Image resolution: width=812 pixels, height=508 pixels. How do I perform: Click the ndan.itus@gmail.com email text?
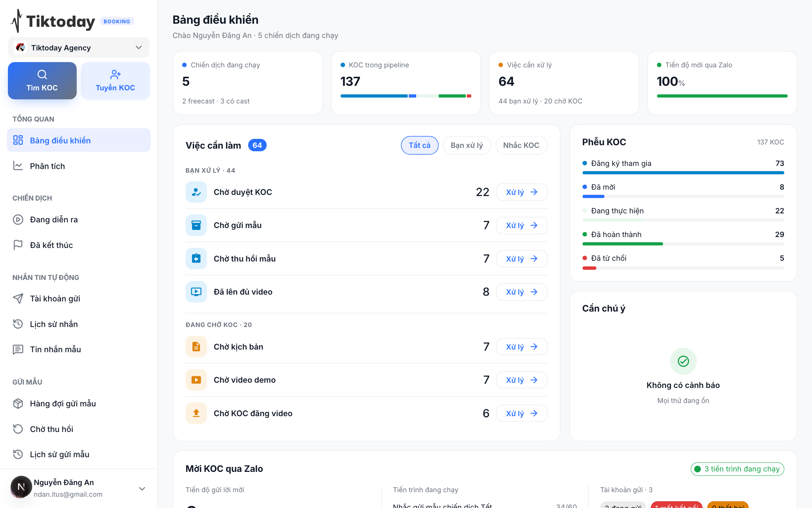click(68, 494)
